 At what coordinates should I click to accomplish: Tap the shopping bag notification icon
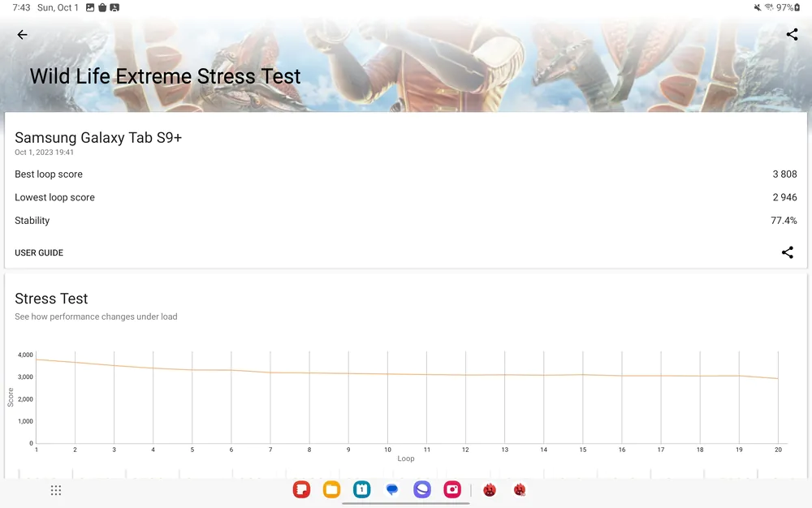point(102,8)
